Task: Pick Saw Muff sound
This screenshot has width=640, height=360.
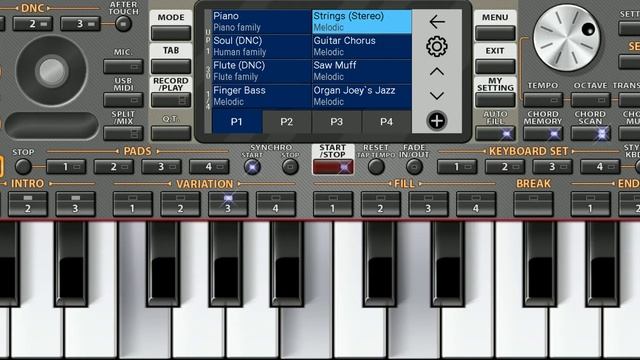Action: pos(362,71)
